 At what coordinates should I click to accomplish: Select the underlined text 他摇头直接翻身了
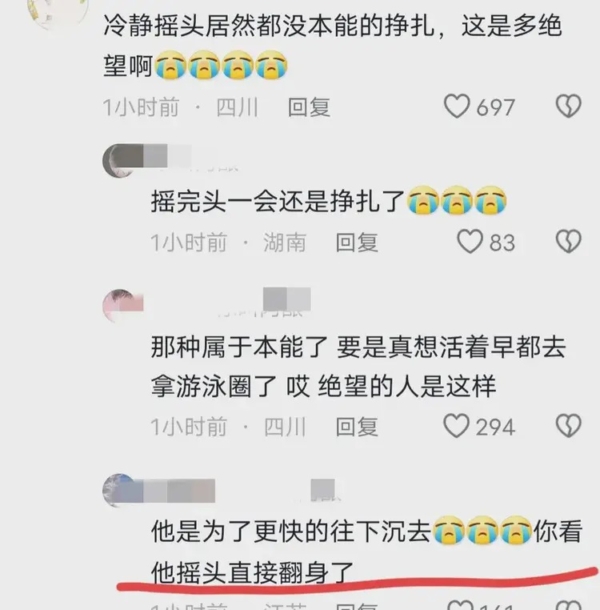coord(252,573)
